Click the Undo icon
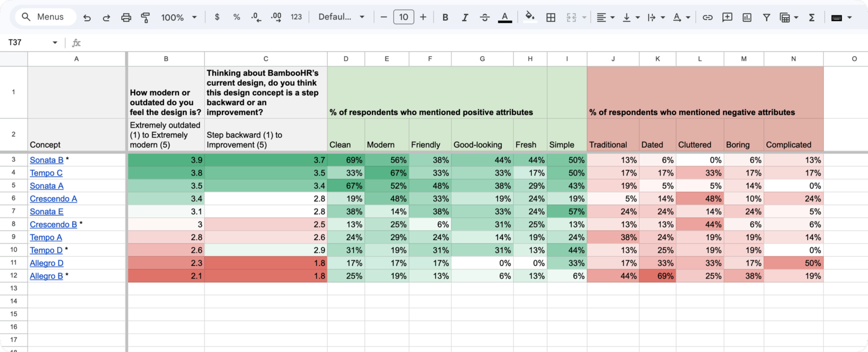The image size is (868, 352). pos(87,17)
